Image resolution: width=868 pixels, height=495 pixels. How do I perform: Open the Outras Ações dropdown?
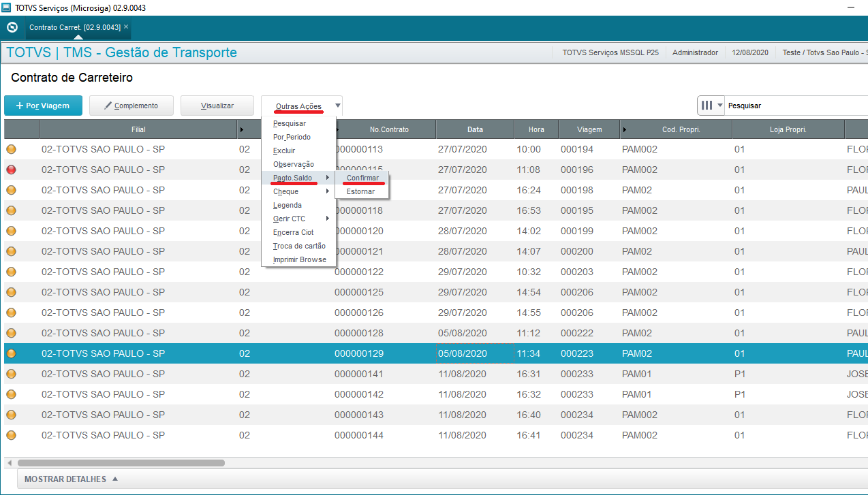coord(302,106)
